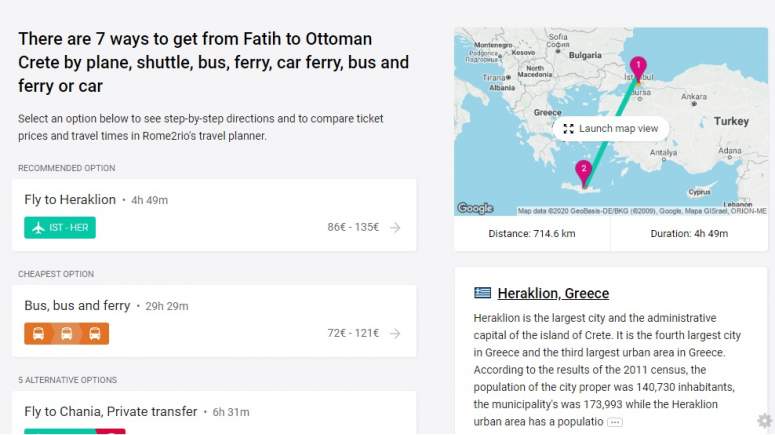Image resolution: width=775 pixels, height=435 pixels.
Task: Click the fullscreen icon in Launch map view
Action: pos(568,129)
